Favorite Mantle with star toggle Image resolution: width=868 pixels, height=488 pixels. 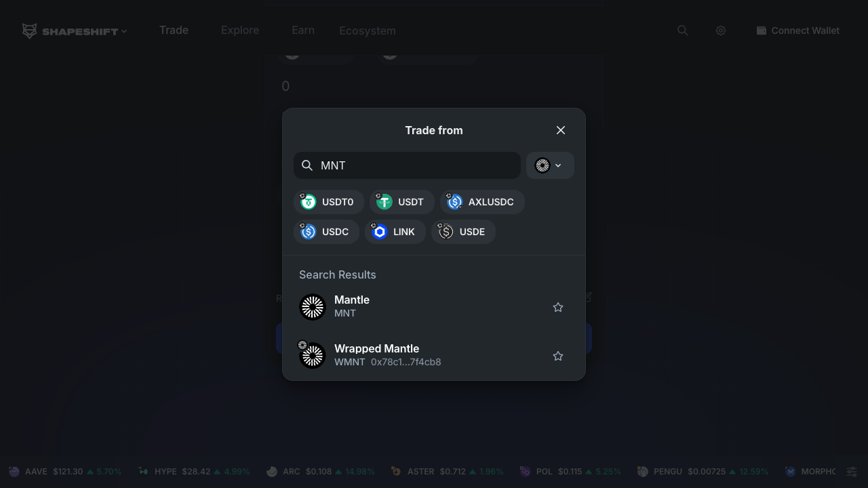point(558,307)
